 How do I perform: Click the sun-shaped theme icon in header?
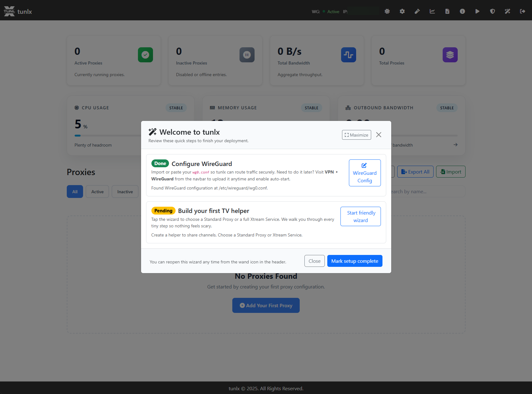coord(387,11)
